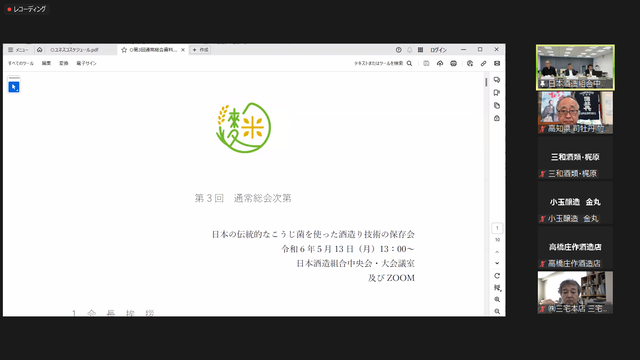This screenshot has height=360, width=640.
Task: Open the bookmarks panel icon
Action: tap(497, 93)
